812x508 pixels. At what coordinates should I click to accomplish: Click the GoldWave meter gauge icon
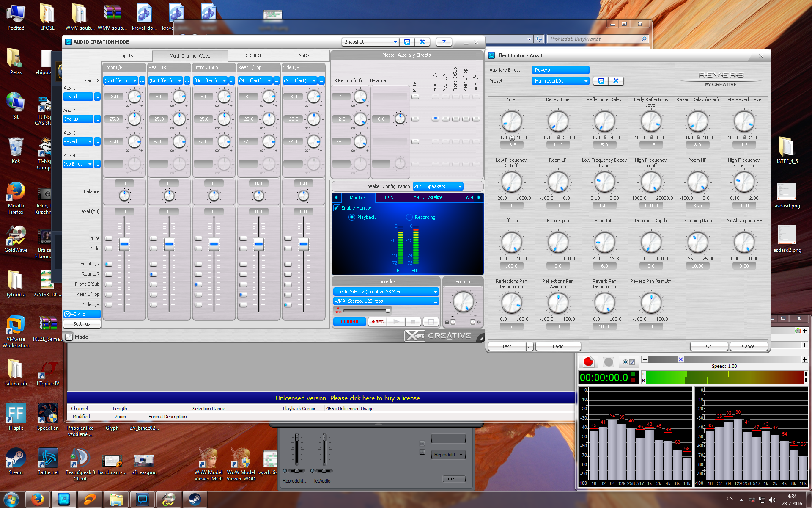pos(798,331)
